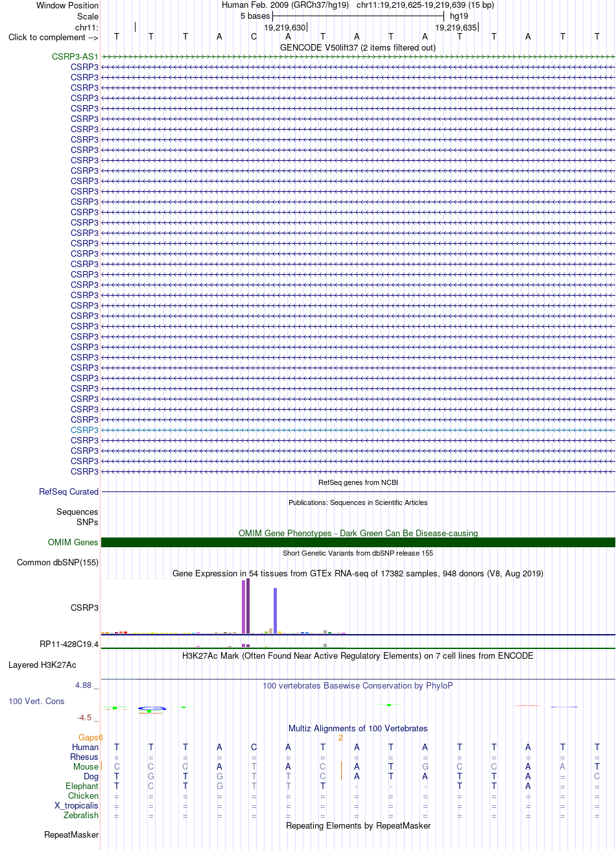Click the SNPs track label
This screenshot has width=616, height=850.
pos(88,522)
